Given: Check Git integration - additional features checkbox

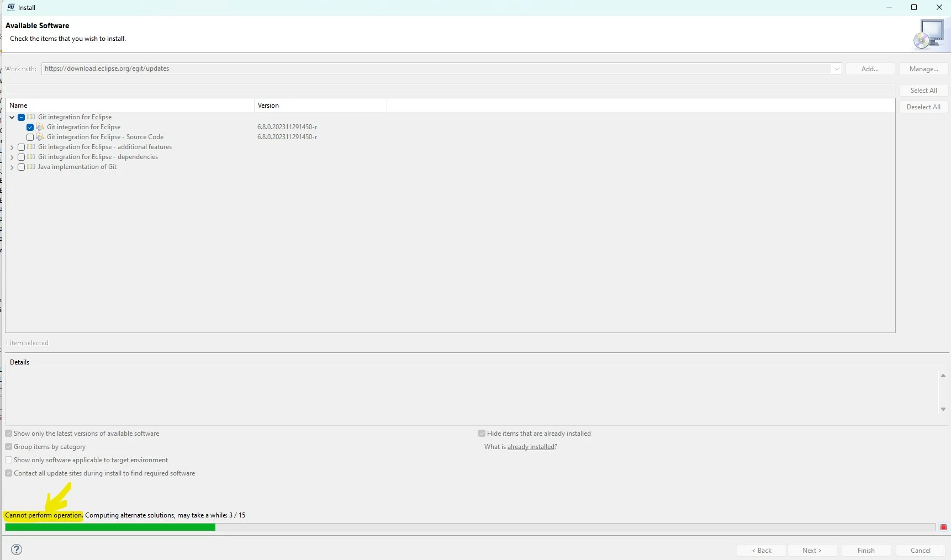Looking at the screenshot, I should click(x=21, y=147).
